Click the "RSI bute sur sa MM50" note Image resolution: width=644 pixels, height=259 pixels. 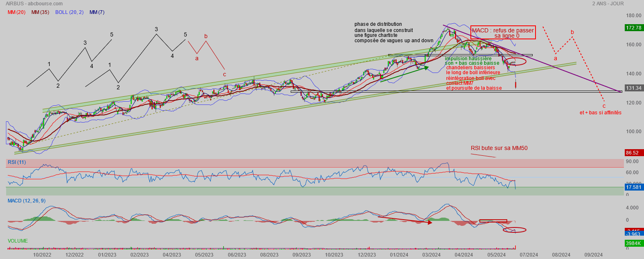(499, 148)
